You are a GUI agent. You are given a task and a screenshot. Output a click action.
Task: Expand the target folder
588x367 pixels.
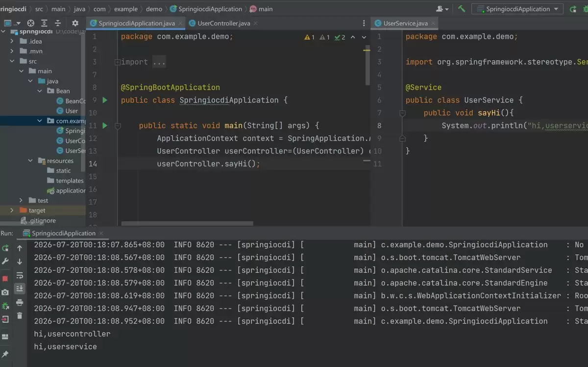12,210
